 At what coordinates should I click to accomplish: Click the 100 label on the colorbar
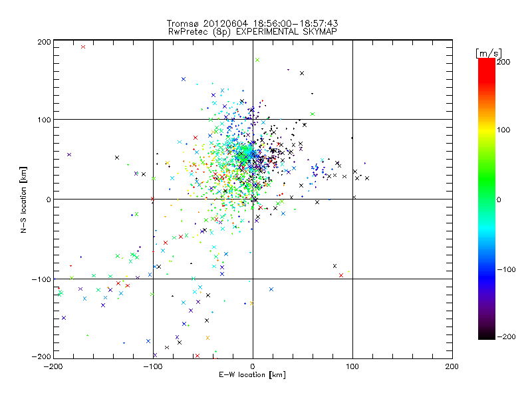(503, 130)
